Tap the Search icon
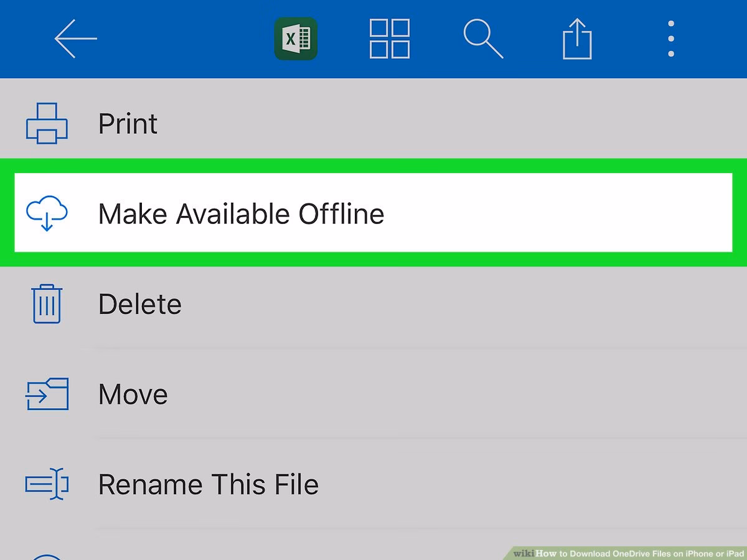 click(484, 37)
